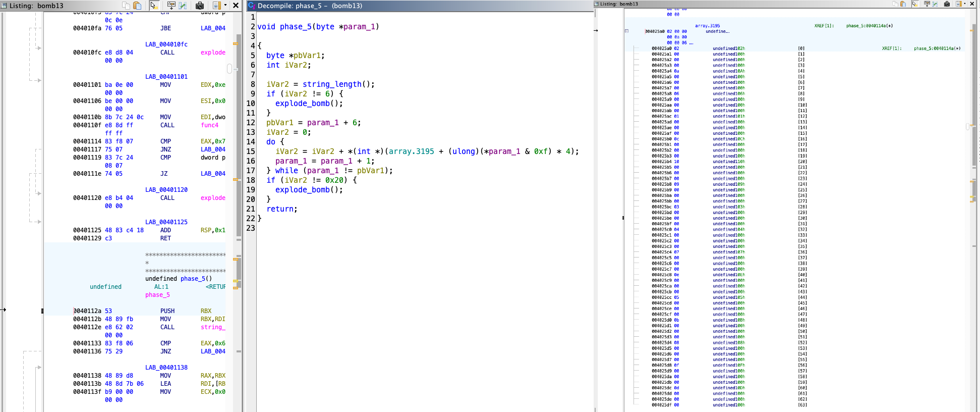Open Edit Listing Fields in left Listing
This screenshot has height=412, width=980.
click(171, 6)
